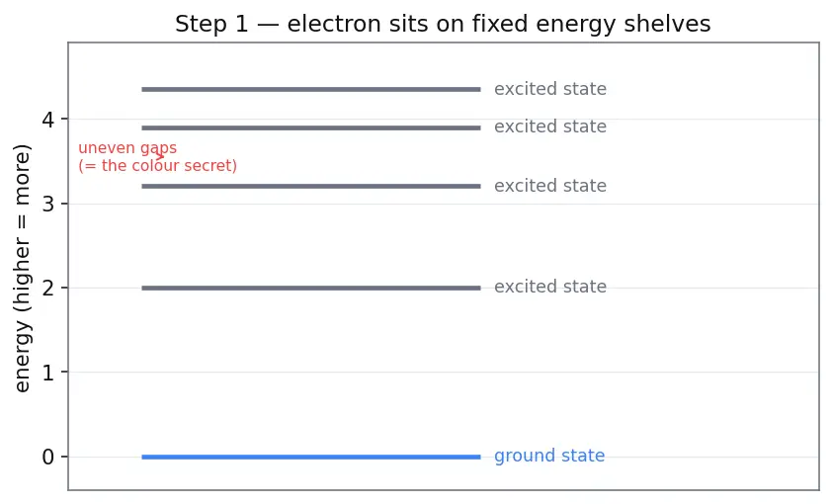Viewport: 832px width, 504px height.
Task: Select the gray energy line at level 2
Action: point(311,289)
